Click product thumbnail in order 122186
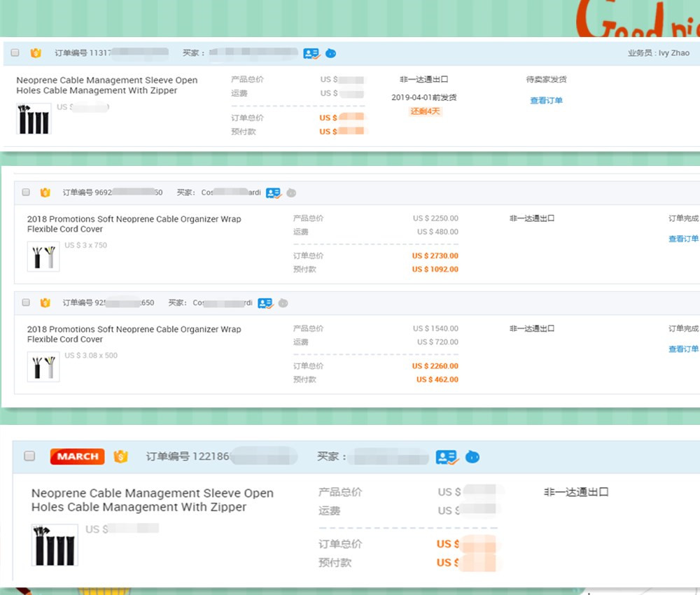 [55, 545]
